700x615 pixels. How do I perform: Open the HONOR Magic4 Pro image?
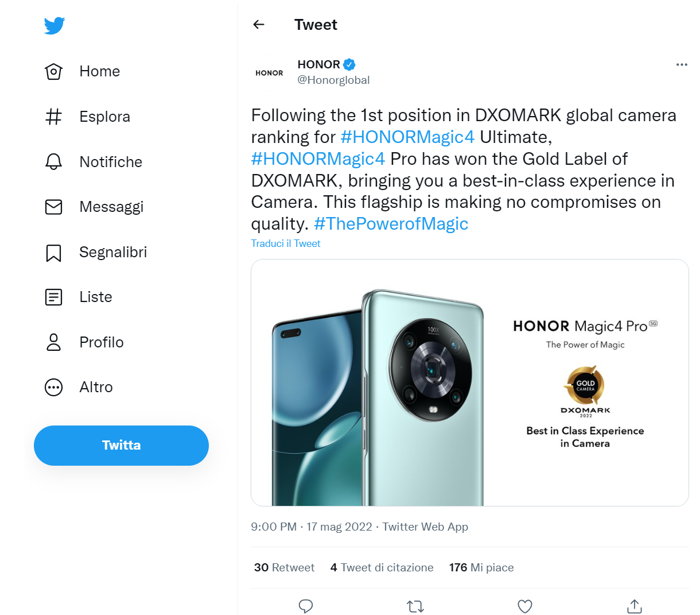pyautogui.click(x=469, y=382)
